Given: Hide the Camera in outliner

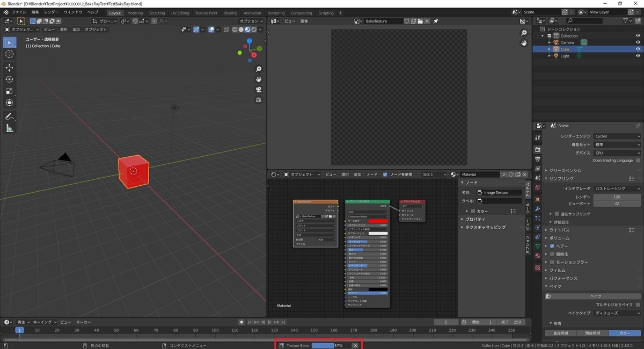Looking at the screenshot, I should (638, 42).
